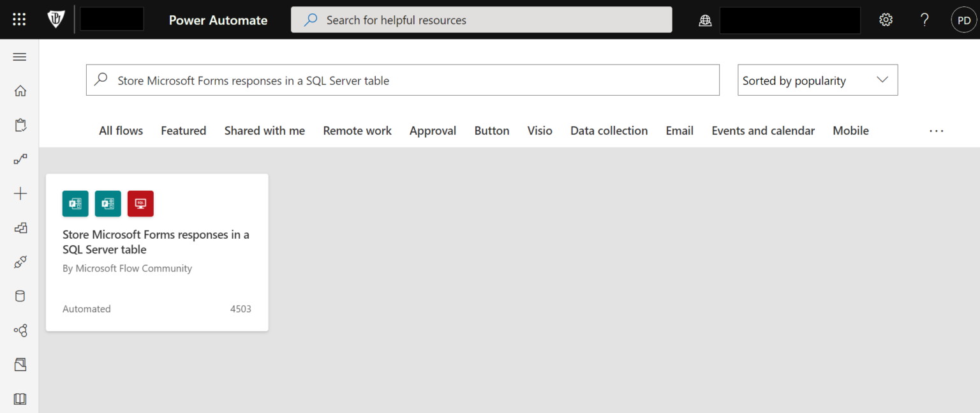Open the Data section in the sidebar
The height and width of the screenshot is (413, 980).
20,296
